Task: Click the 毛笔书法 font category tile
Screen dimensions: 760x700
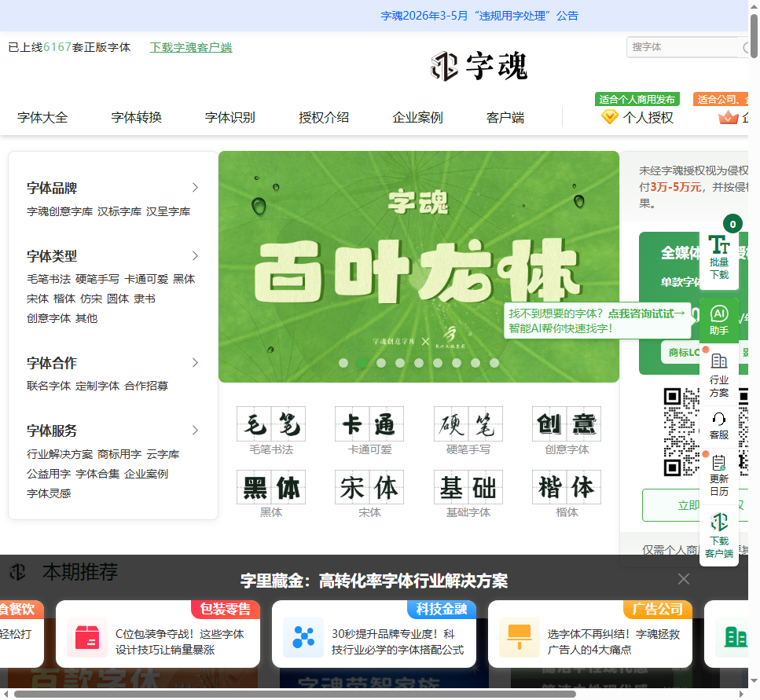Action: click(271, 431)
